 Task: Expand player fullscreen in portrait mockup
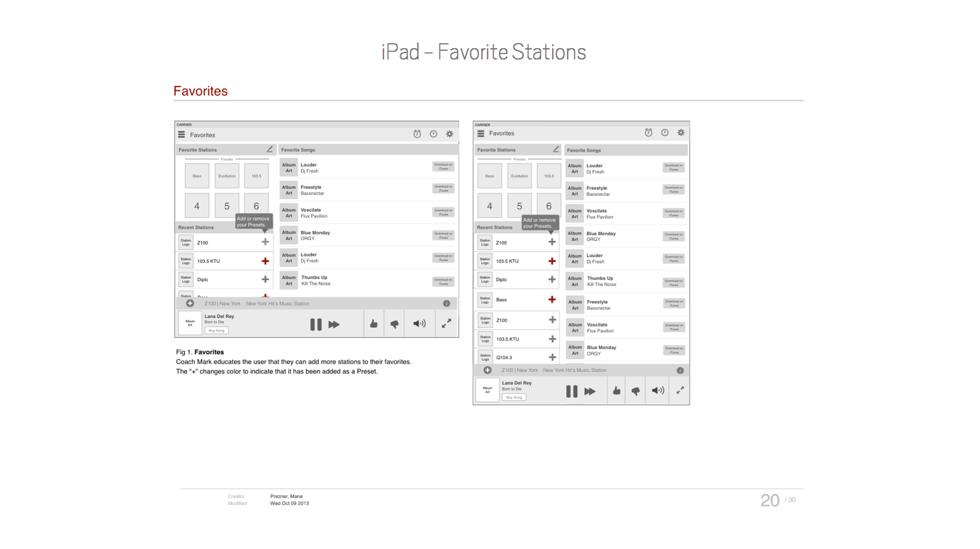(680, 390)
